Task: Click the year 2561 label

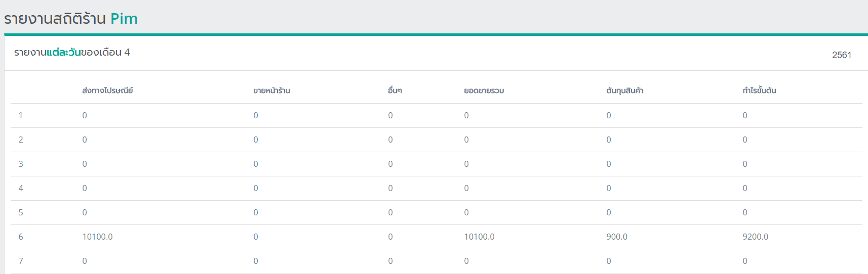Action: tap(841, 55)
